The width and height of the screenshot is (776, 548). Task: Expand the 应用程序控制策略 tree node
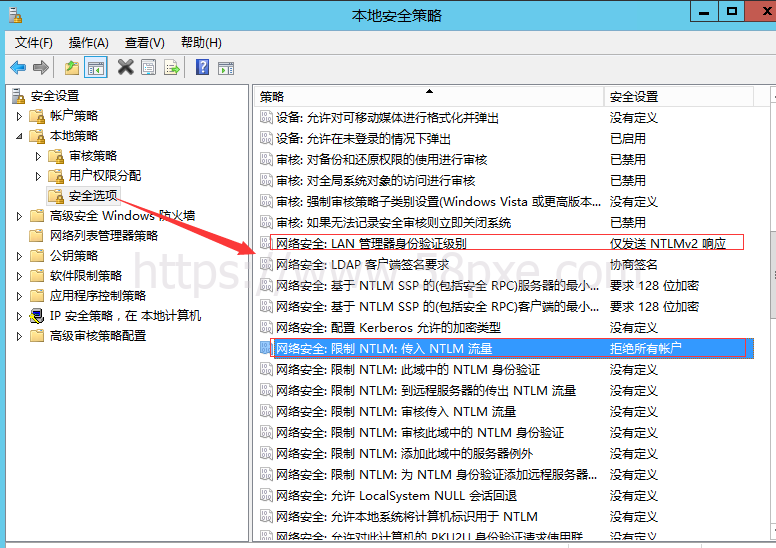coord(19,297)
